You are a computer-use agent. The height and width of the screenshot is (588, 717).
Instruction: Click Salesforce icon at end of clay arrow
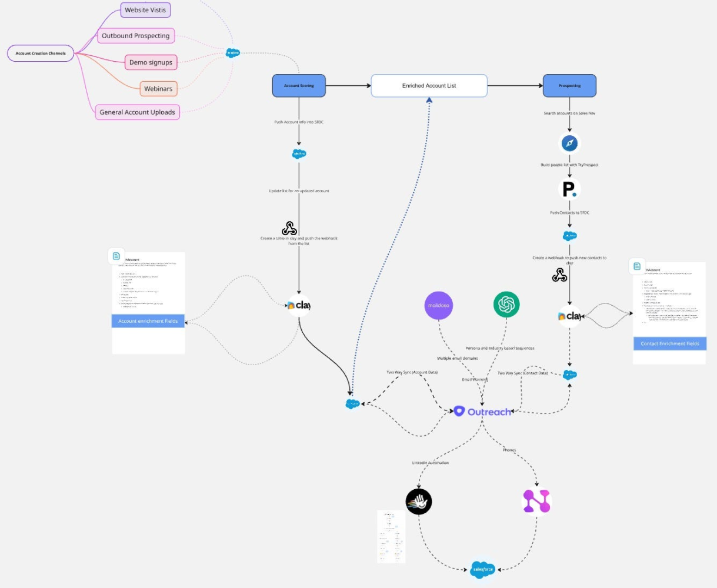[x=352, y=404]
